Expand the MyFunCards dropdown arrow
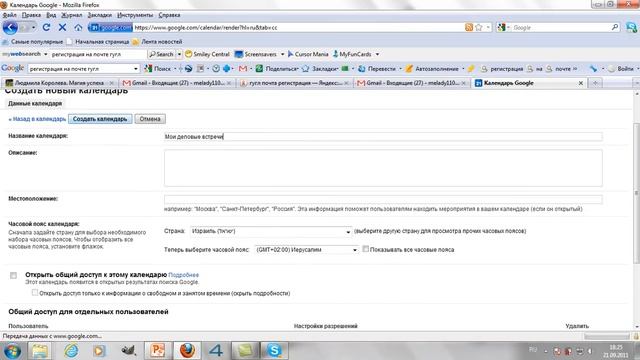Screen dimensions: 640x360 377,54
